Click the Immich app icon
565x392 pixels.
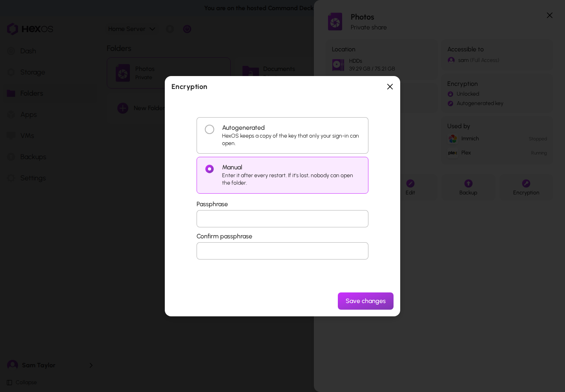click(x=453, y=139)
